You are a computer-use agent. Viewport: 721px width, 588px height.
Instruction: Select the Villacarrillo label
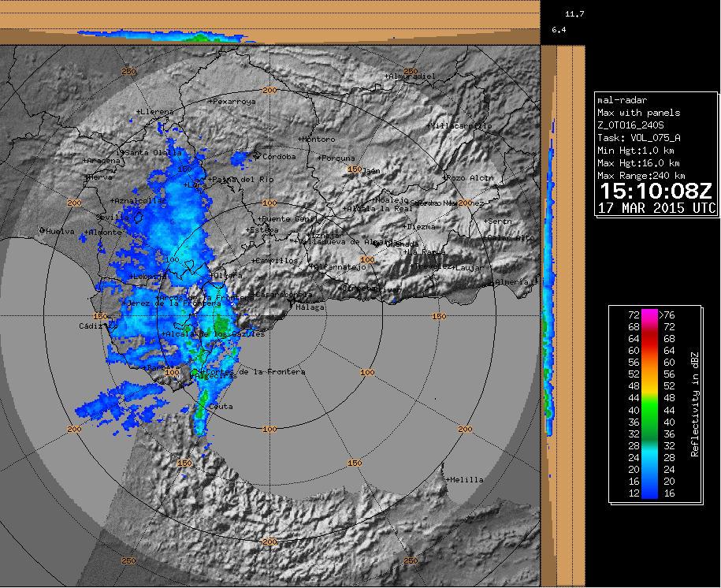pyautogui.click(x=460, y=125)
